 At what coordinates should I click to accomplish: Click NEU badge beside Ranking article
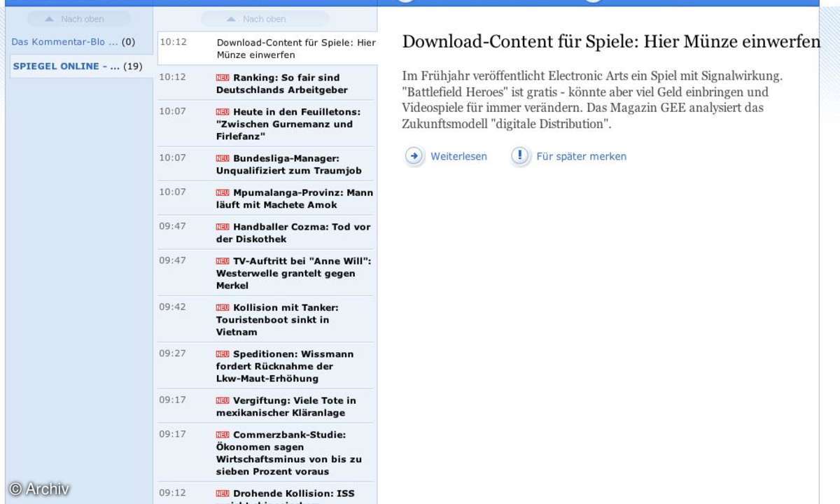pyautogui.click(x=223, y=78)
